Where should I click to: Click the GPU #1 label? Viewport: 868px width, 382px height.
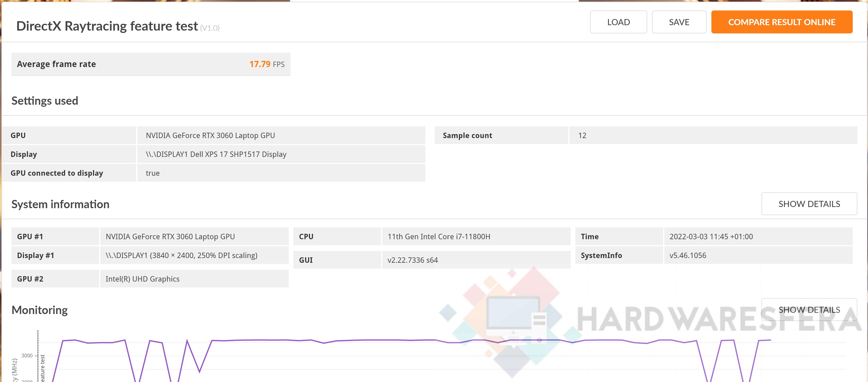click(x=30, y=237)
